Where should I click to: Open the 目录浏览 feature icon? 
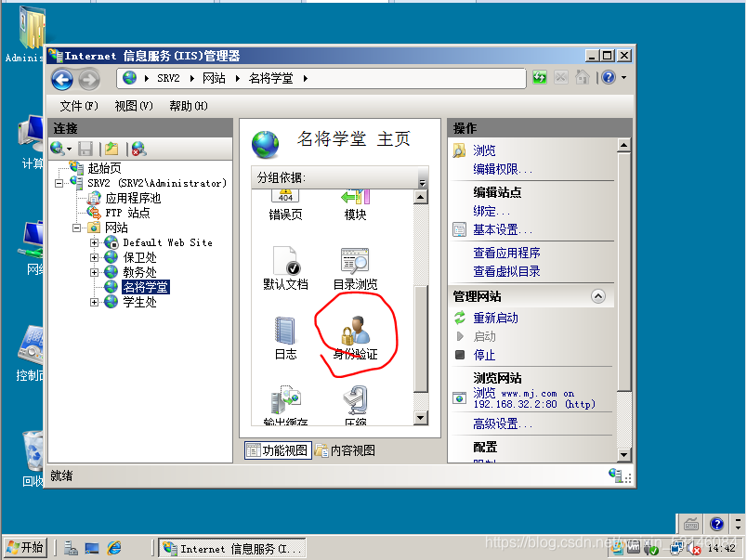[356, 268]
